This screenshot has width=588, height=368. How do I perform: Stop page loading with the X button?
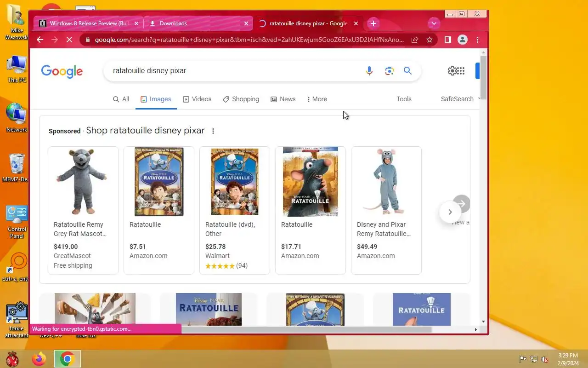click(x=69, y=40)
